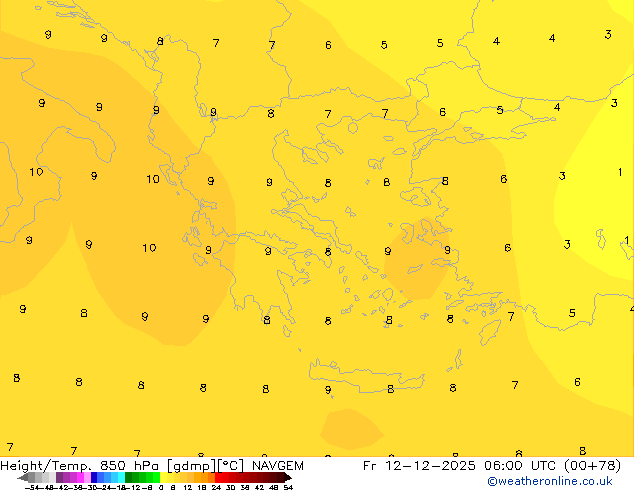Click the forecast date '12-12-2025'
The image size is (634, 490).
click(430, 466)
